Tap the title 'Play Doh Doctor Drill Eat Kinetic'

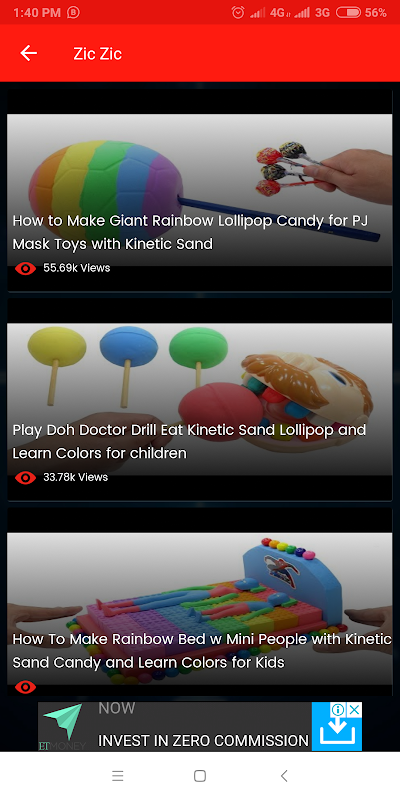pos(121,430)
